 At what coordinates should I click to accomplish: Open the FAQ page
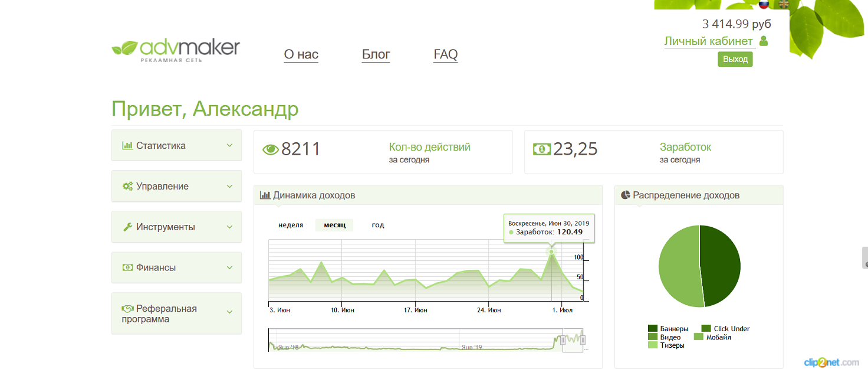pyautogui.click(x=446, y=54)
